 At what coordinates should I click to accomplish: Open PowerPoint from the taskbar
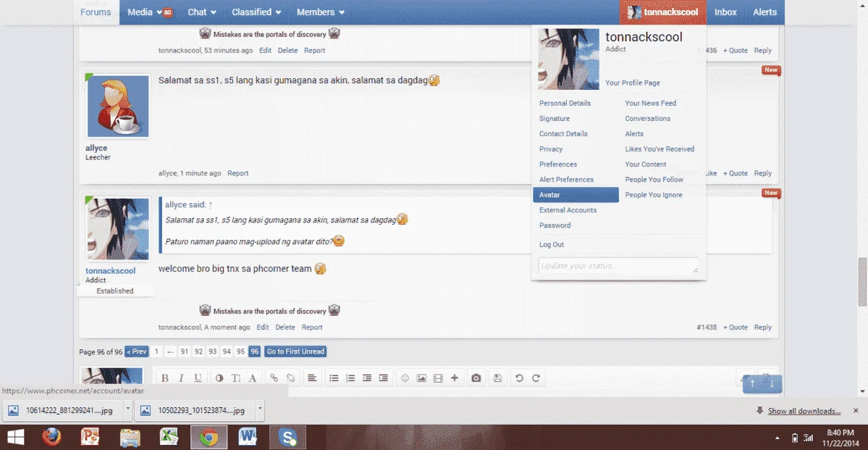coord(90,438)
